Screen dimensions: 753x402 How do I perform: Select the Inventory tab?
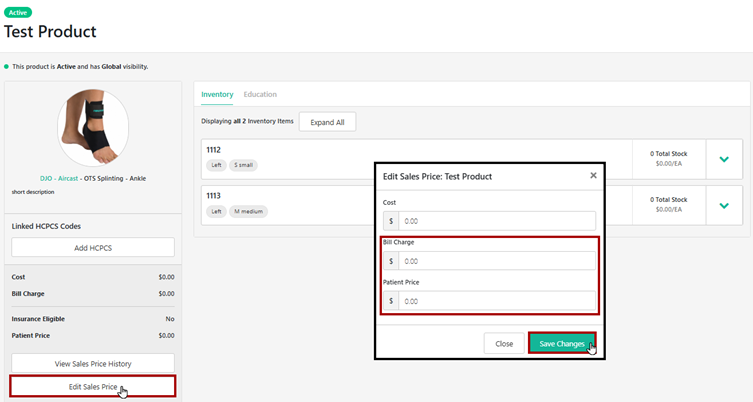[217, 94]
